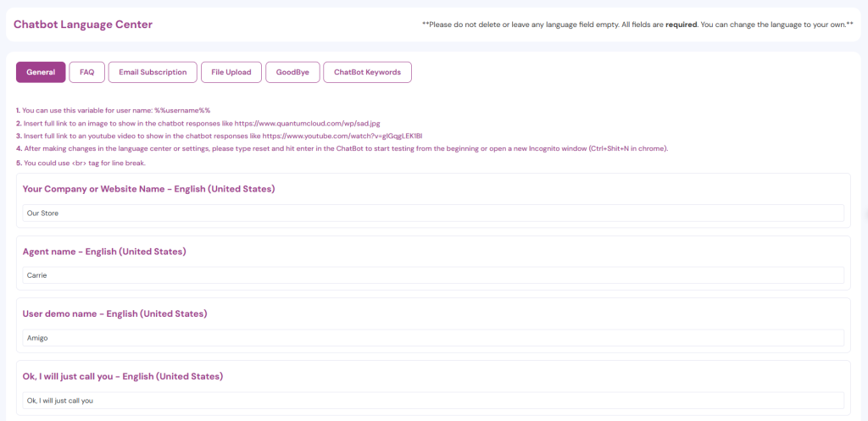Click the 'Ok, I will just call you' heading
The height and width of the screenshot is (421, 868).
tap(122, 375)
